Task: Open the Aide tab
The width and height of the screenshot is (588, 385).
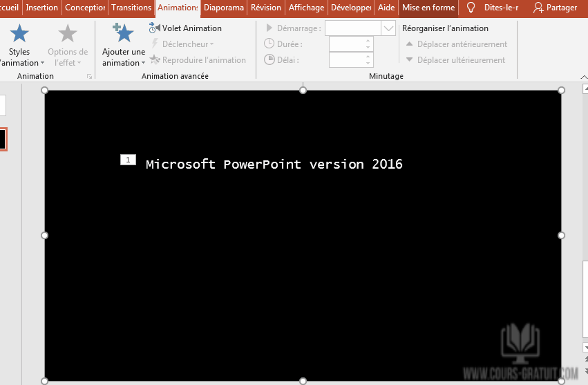Action: pos(386,8)
